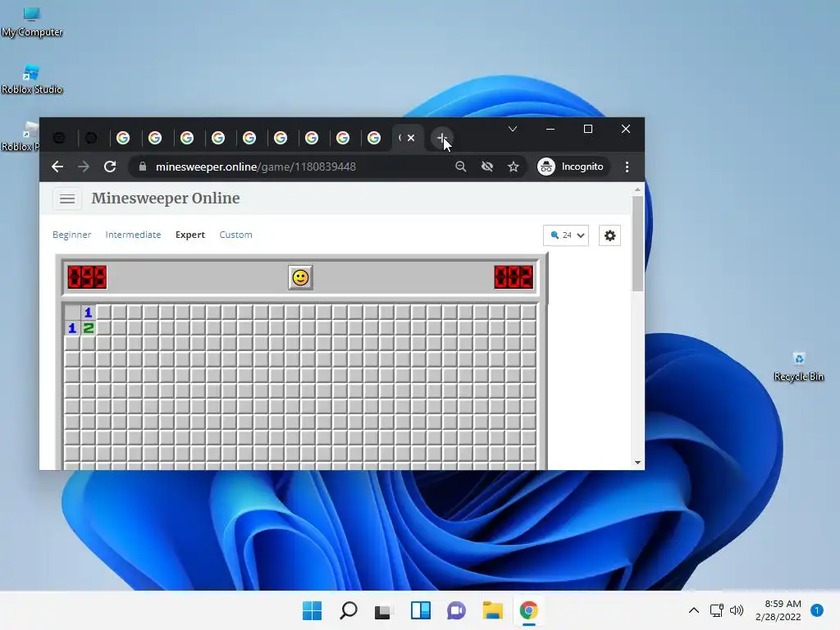Switch to the first dark tab
Viewport: 840px width, 630px height.
tap(59, 138)
